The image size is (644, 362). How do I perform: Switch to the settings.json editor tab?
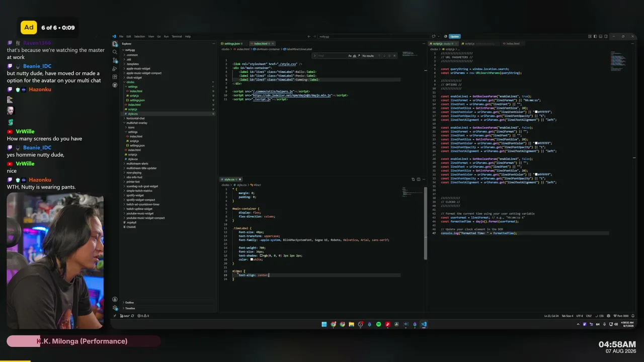(233, 44)
